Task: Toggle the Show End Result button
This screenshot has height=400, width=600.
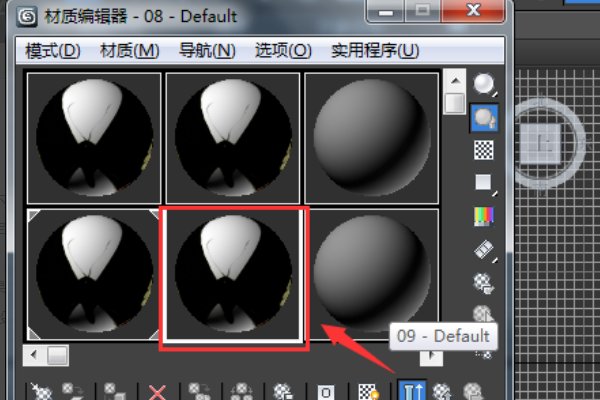Action: [x=412, y=390]
